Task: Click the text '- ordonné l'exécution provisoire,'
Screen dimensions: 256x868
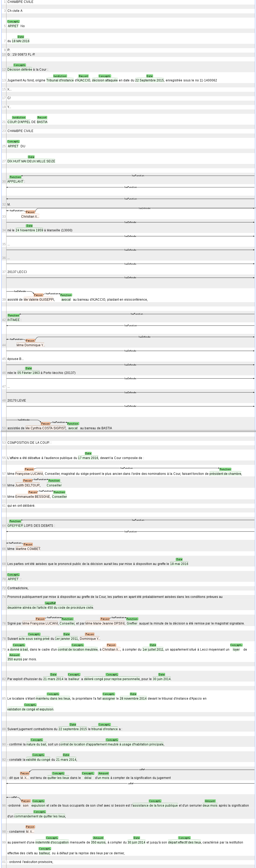Action: click(30, 862)
